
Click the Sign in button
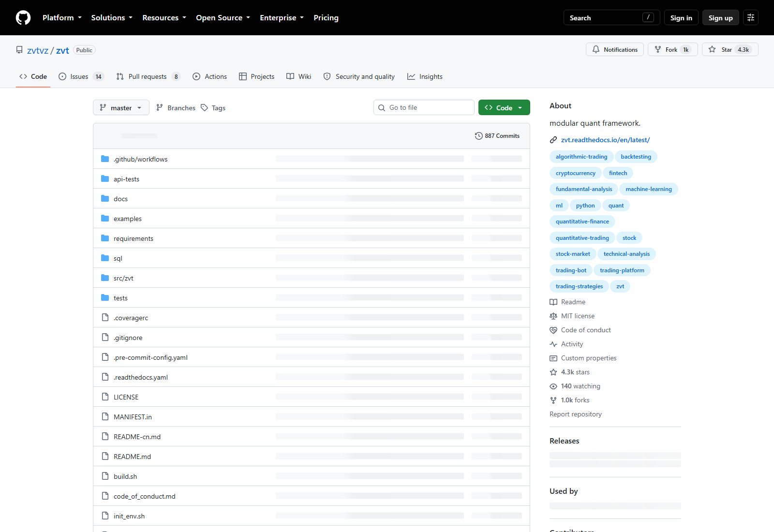click(x=681, y=18)
